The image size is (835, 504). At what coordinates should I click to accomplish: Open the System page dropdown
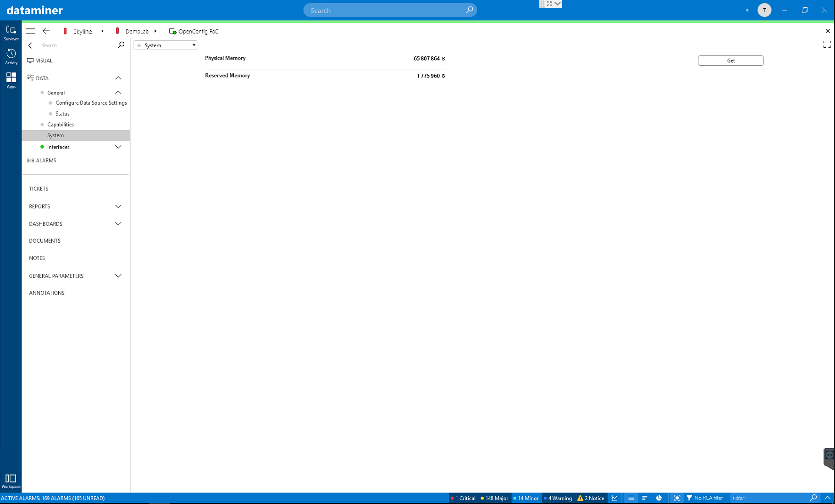166,45
